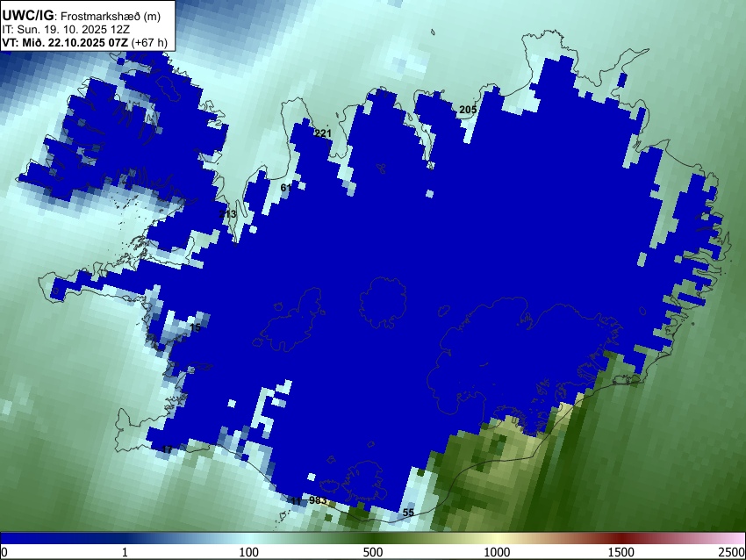Click the station value 17 on the map
Viewport: 746px width, 560px height.
pos(167,449)
